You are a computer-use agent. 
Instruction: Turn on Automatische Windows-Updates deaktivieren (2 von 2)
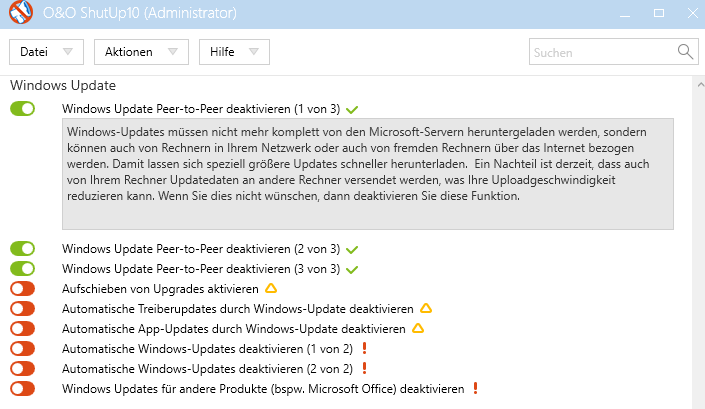(x=22, y=369)
